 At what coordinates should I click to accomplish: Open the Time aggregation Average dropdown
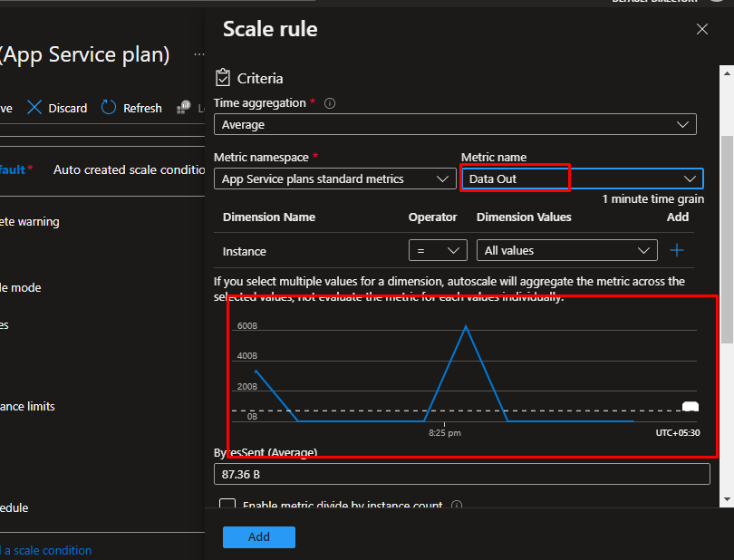pos(455,125)
